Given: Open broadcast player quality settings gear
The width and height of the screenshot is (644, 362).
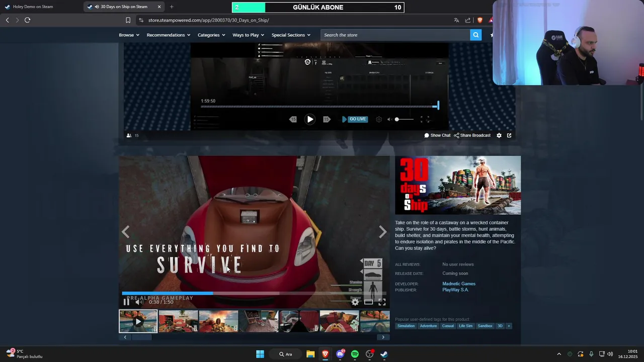Looking at the screenshot, I should point(379,119).
